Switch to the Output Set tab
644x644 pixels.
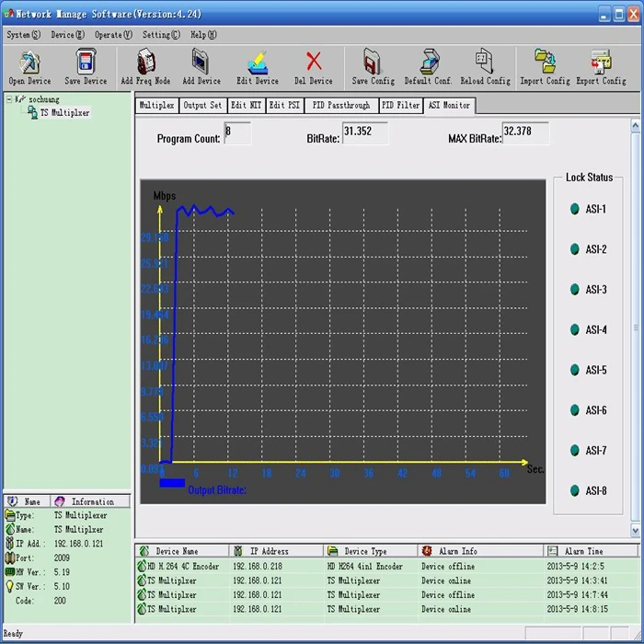(x=202, y=106)
